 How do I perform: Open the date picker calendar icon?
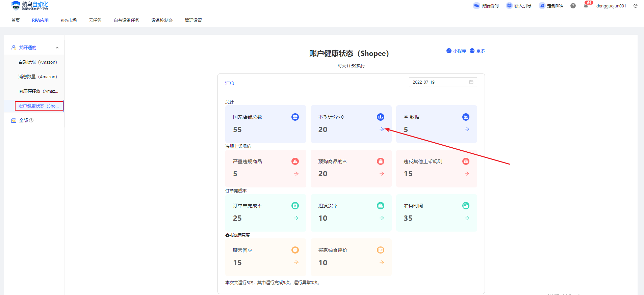pos(471,82)
